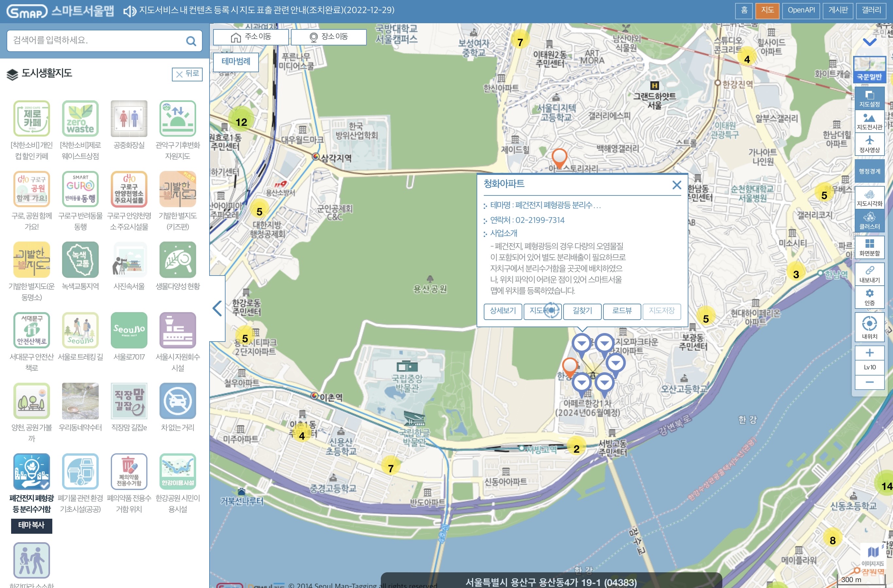Click the search magnifier icon

[191, 41]
